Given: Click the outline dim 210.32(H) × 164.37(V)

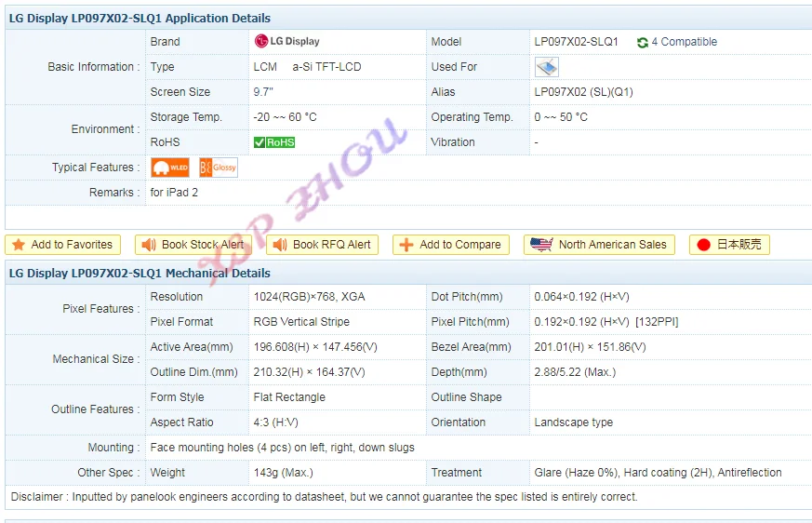Looking at the screenshot, I should [x=309, y=371].
